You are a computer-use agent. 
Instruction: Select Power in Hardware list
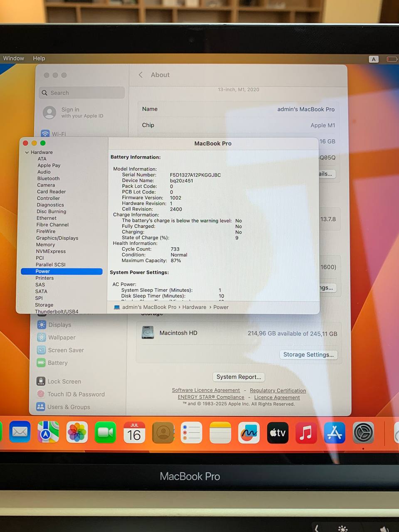(x=62, y=271)
